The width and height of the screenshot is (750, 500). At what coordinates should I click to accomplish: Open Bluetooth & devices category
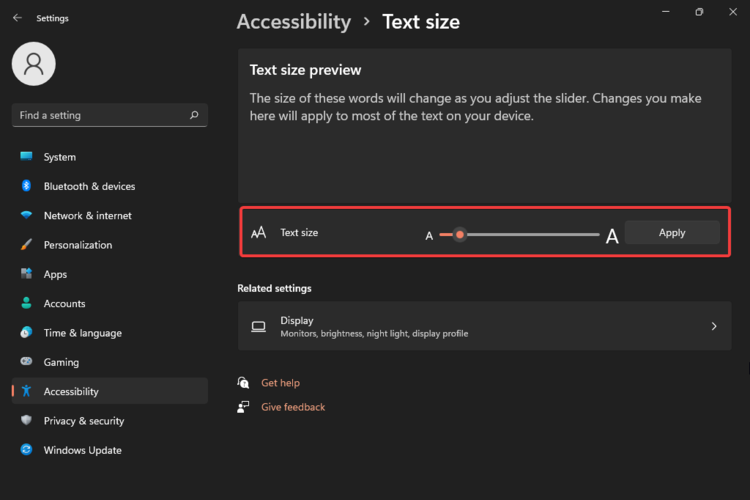[110, 186]
